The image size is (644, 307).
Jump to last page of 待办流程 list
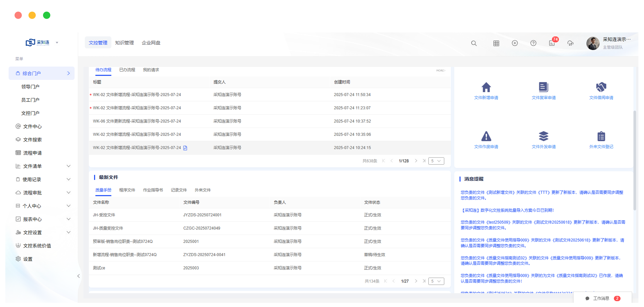[x=424, y=161]
